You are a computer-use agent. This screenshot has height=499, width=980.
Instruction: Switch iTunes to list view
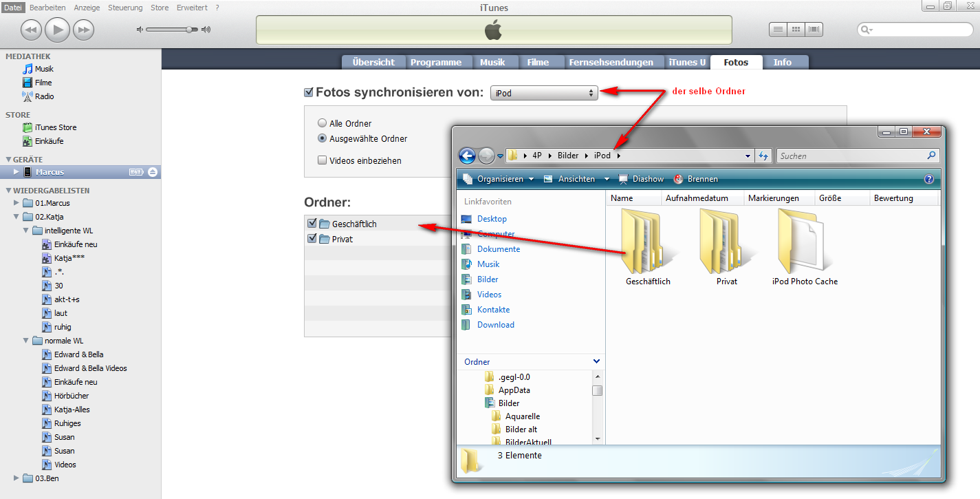(778, 30)
